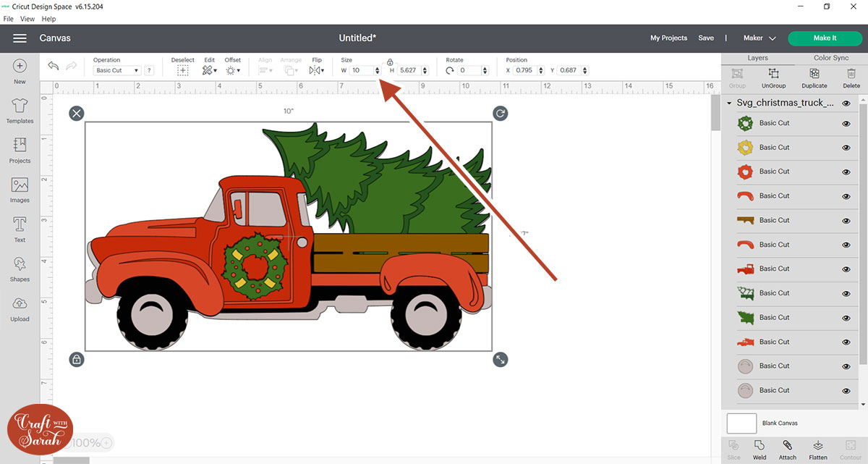Open the Operation Basic Cut dropdown
868x464 pixels.
pyautogui.click(x=117, y=71)
